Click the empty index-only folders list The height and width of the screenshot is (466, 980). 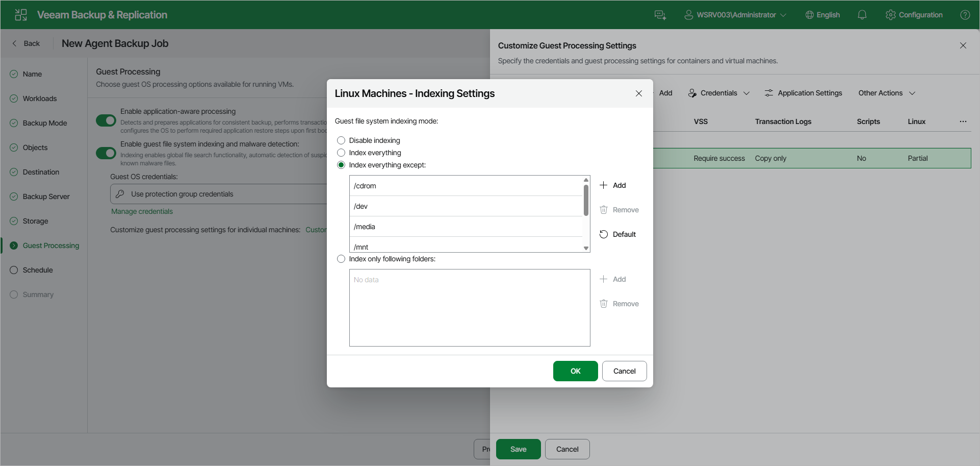[x=470, y=308]
